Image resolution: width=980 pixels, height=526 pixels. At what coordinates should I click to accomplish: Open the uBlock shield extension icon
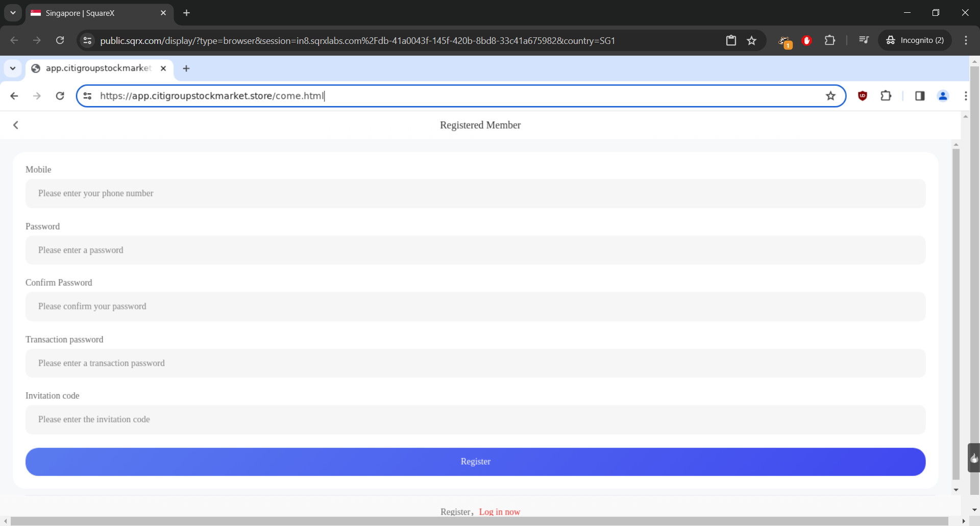tap(863, 96)
